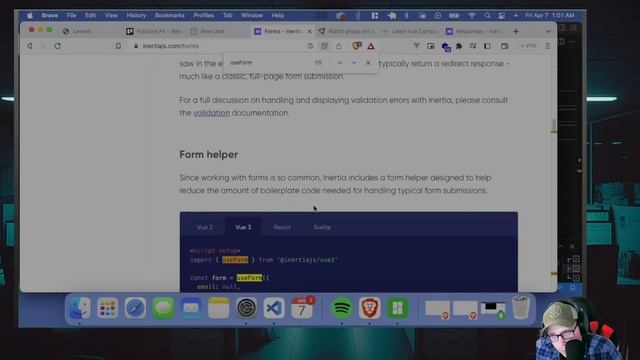Go back with the browser back arrow
The height and width of the screenshot is (360, 640).
(x=30, y=46)
